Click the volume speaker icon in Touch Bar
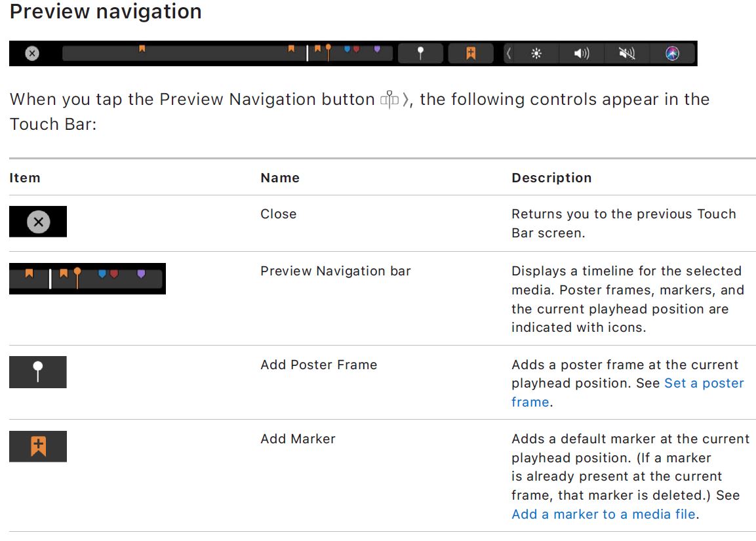 [x=582, y=54]
